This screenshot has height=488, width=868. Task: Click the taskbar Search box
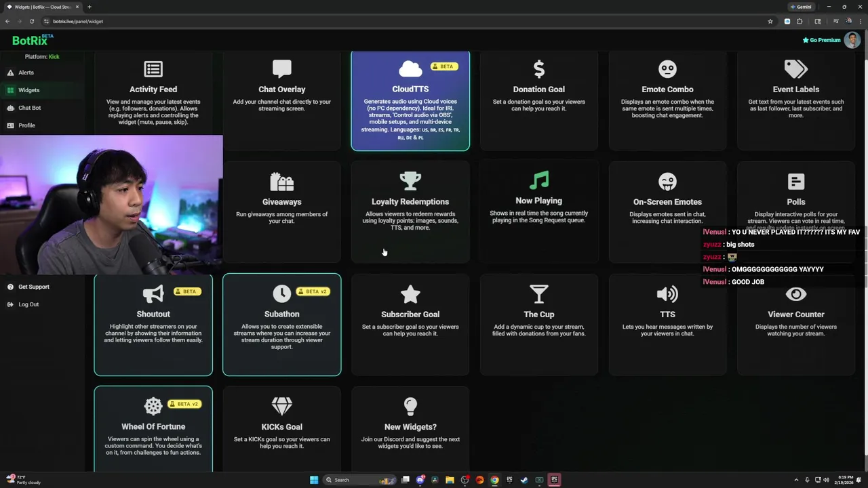359,480
